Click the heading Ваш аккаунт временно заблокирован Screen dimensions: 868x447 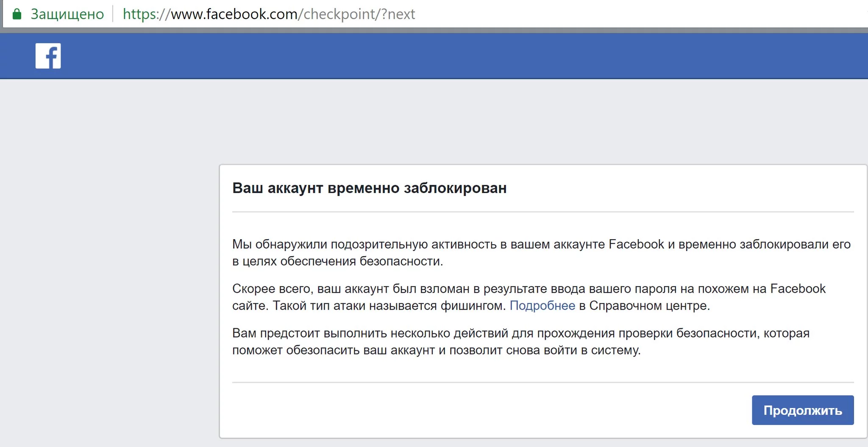click(x=369, y=188)
